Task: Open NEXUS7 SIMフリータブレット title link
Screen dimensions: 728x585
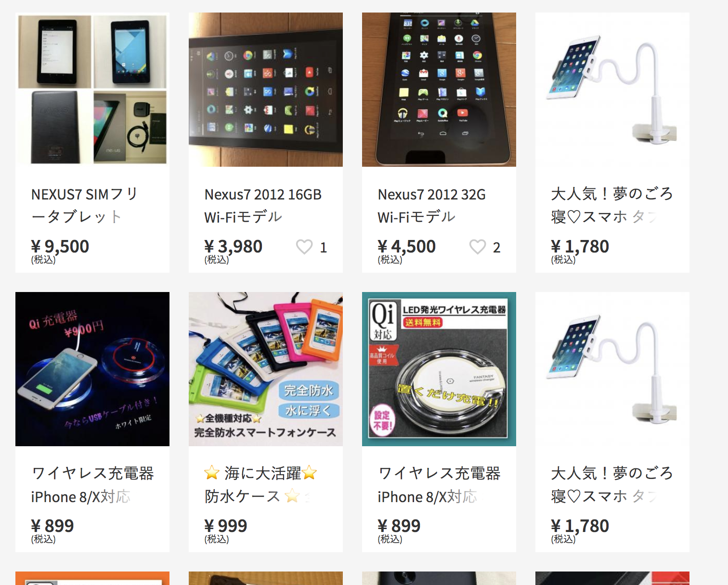Action: pos(85,205)
